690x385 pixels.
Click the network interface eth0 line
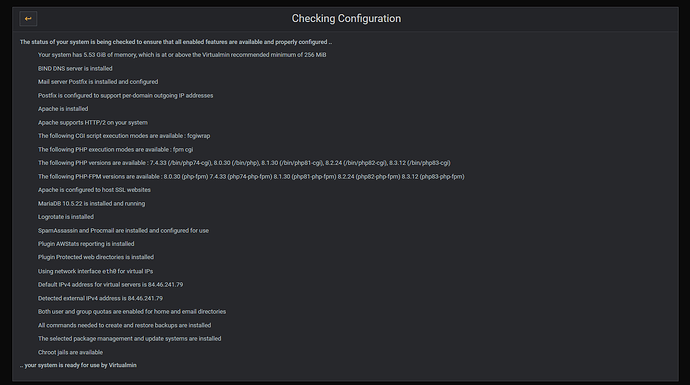[x=95, y=271]
